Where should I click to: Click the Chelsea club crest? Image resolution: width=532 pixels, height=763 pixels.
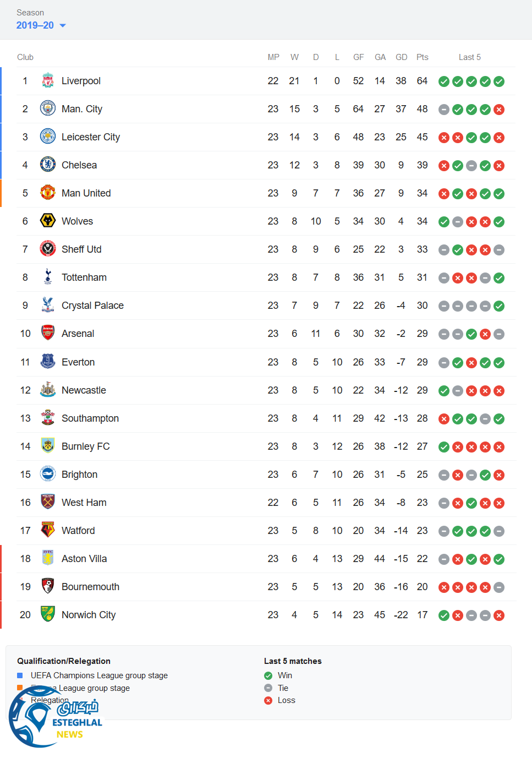click(48, 165)
